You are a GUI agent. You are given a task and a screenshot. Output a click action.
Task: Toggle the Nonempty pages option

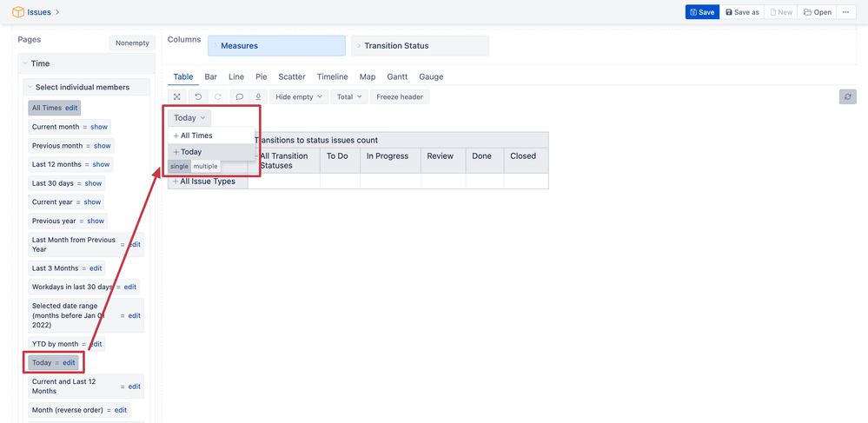pos(132,43)
